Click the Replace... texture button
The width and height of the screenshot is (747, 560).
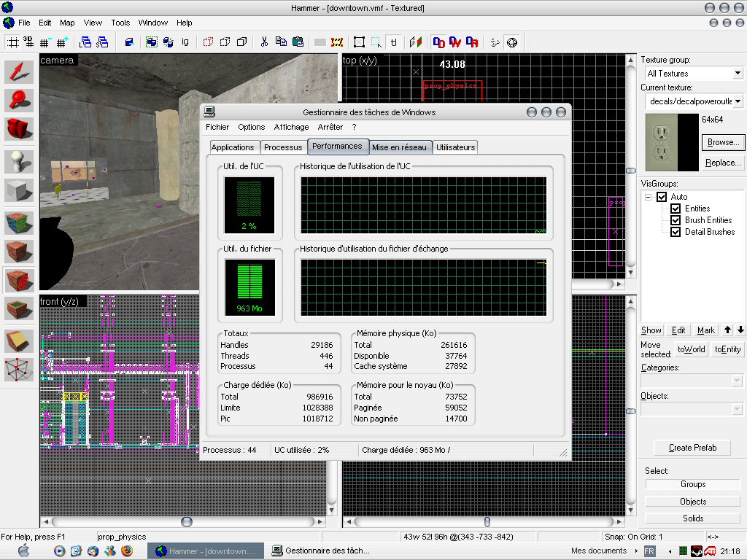[723, 163]
